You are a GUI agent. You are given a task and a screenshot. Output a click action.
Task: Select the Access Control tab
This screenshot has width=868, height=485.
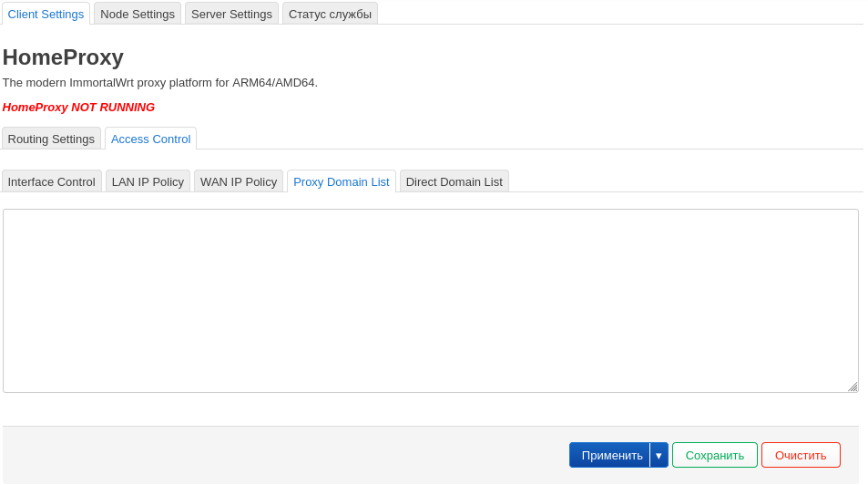coord(150,139)
